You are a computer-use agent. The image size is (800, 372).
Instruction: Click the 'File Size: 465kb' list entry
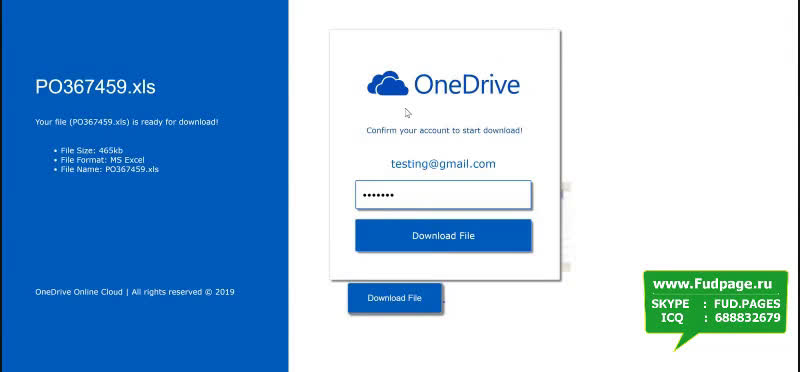(92, 151)
